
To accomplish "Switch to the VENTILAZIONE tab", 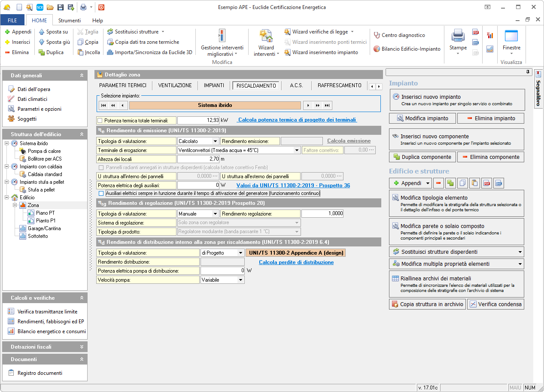I will click(175, 85).
